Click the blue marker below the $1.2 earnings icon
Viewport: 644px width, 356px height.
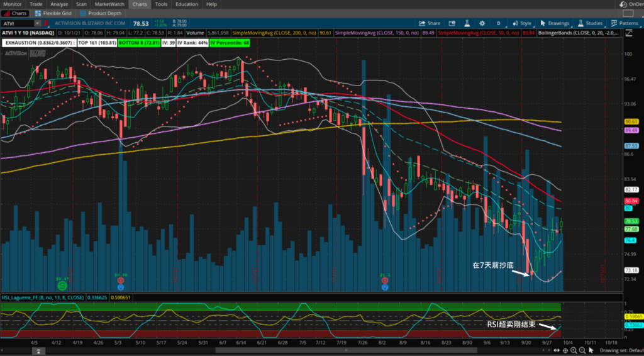point(385,287)
